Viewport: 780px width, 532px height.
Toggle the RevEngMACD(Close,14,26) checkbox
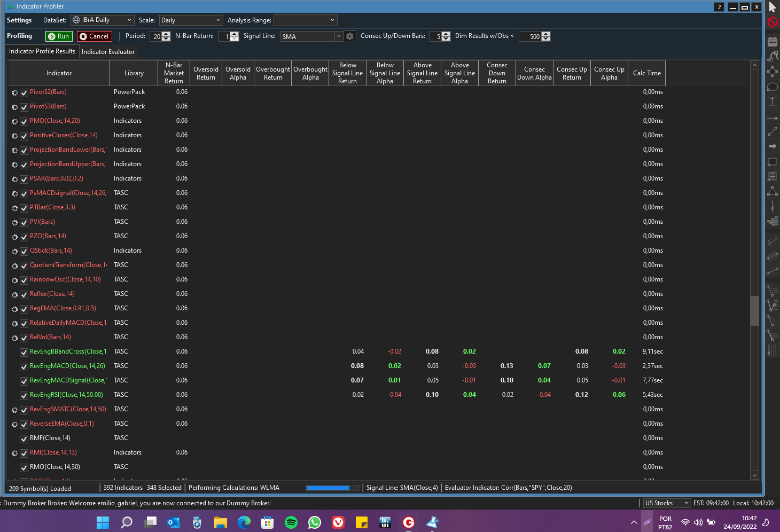(x=24, y=366)
